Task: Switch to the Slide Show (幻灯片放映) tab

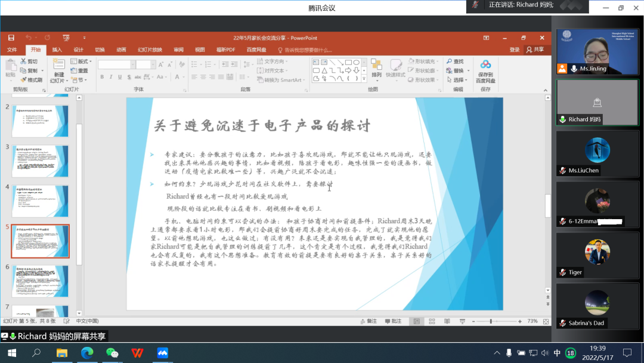Action: coord(150,50)
